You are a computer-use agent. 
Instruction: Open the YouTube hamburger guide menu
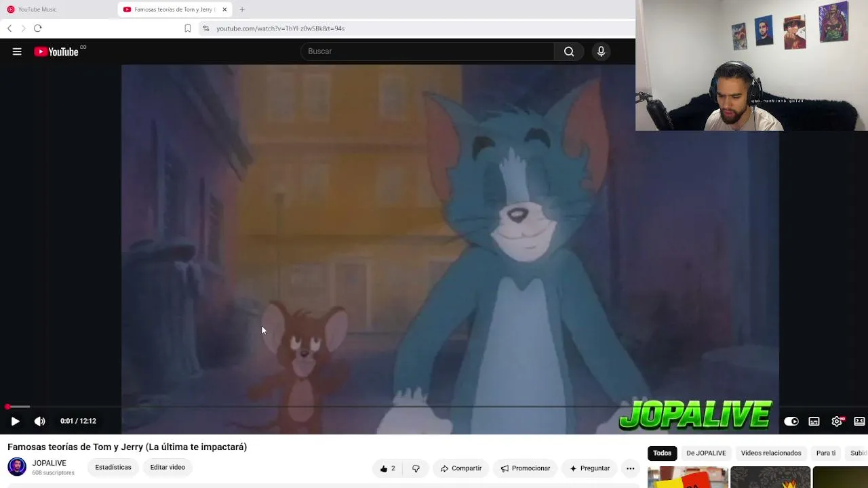pos(17,52)
